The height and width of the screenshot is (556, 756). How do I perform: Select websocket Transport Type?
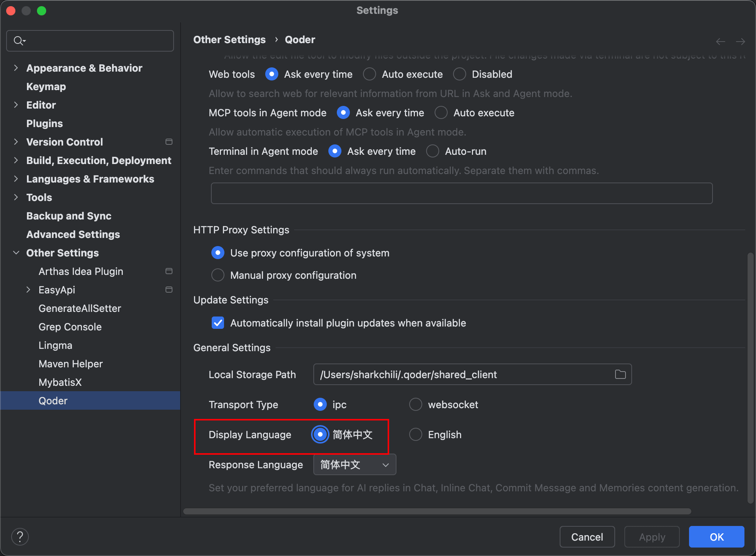(416, 404)
